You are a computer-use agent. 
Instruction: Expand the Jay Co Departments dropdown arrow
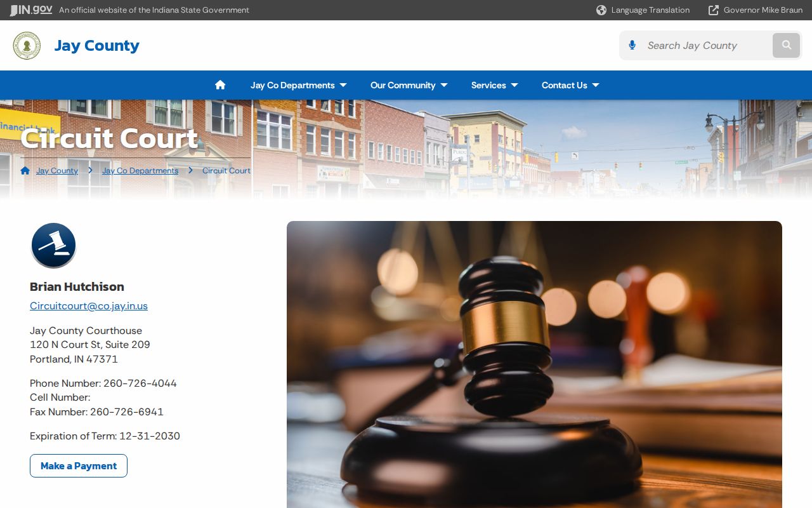pyautogui.click(x=343, y=85)
